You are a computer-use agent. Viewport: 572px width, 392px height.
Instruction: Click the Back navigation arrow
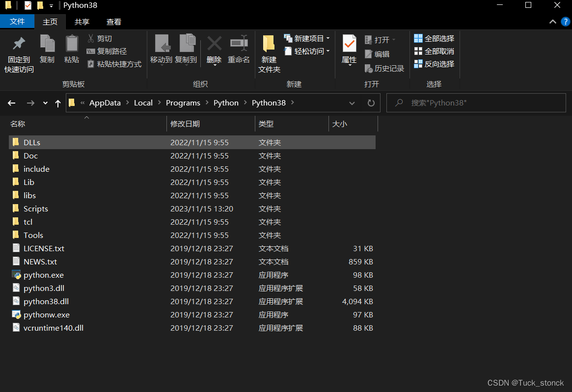coord(12,103)
